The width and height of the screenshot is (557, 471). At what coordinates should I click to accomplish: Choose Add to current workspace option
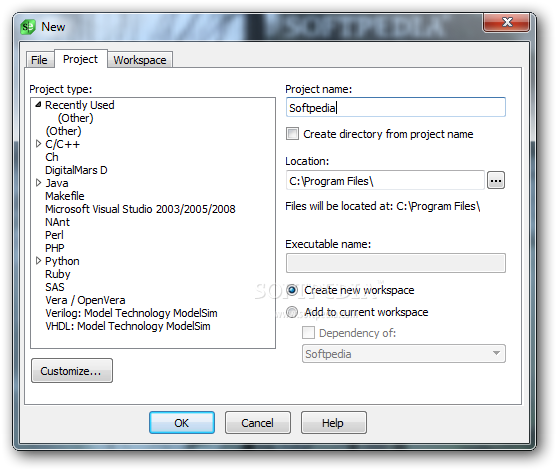click(292, 312)
